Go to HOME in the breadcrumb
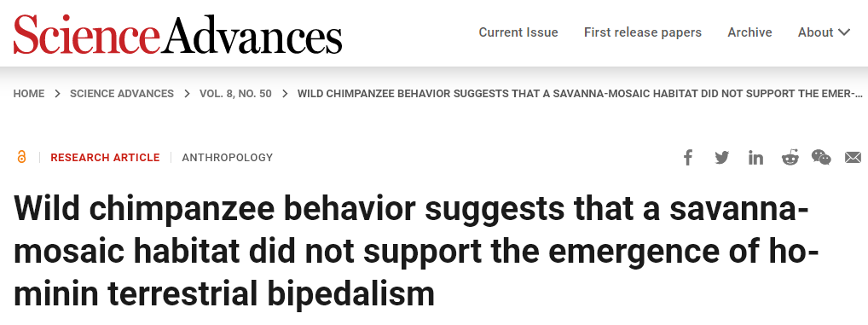 point(29,94)
